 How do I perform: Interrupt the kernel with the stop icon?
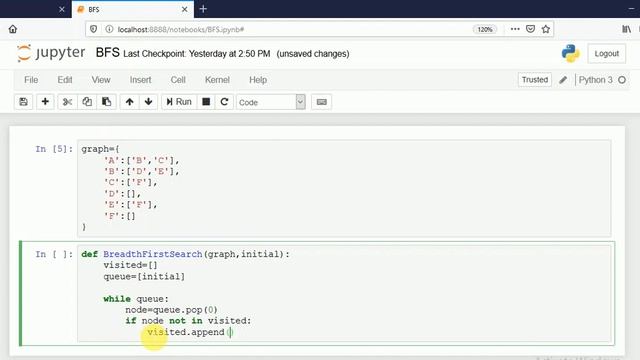(x=206, y=102)
